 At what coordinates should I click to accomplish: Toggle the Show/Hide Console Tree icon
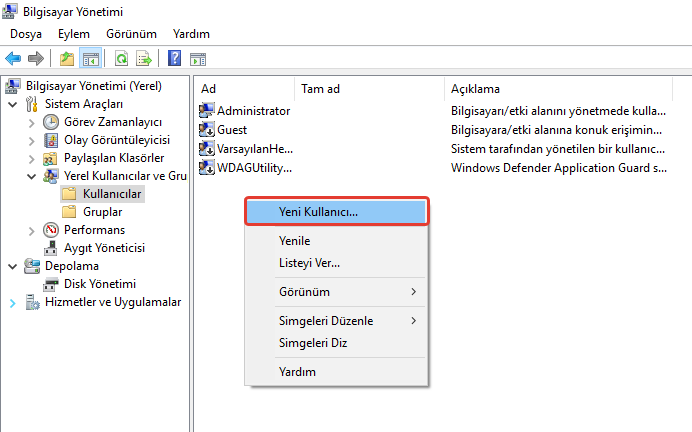click(x=90, y=59)
